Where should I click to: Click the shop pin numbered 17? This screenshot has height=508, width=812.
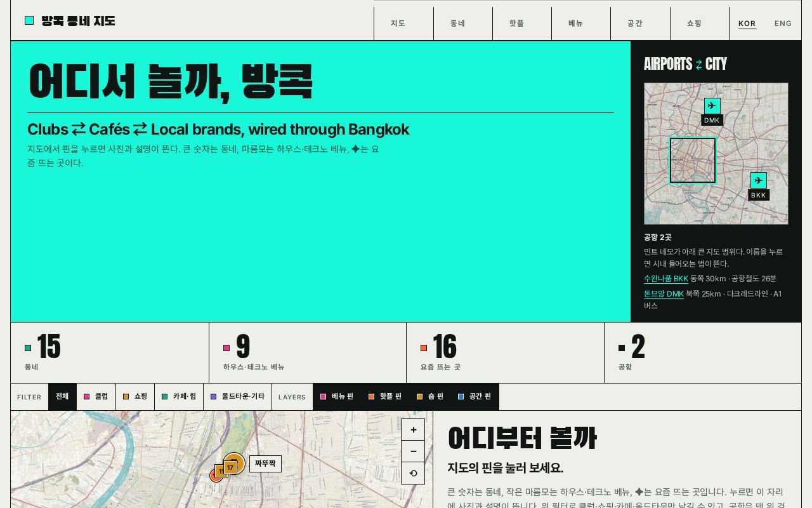(230, 467)
